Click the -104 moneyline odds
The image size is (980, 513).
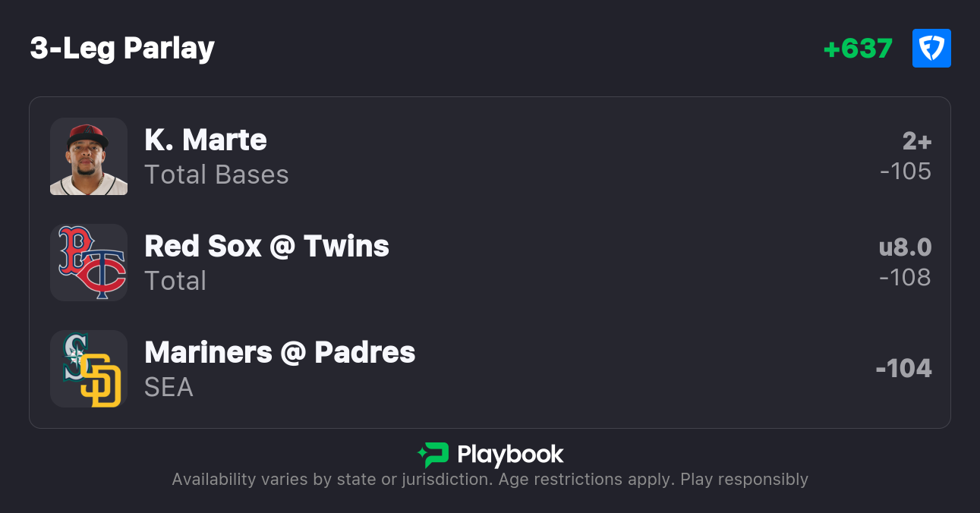903,369
